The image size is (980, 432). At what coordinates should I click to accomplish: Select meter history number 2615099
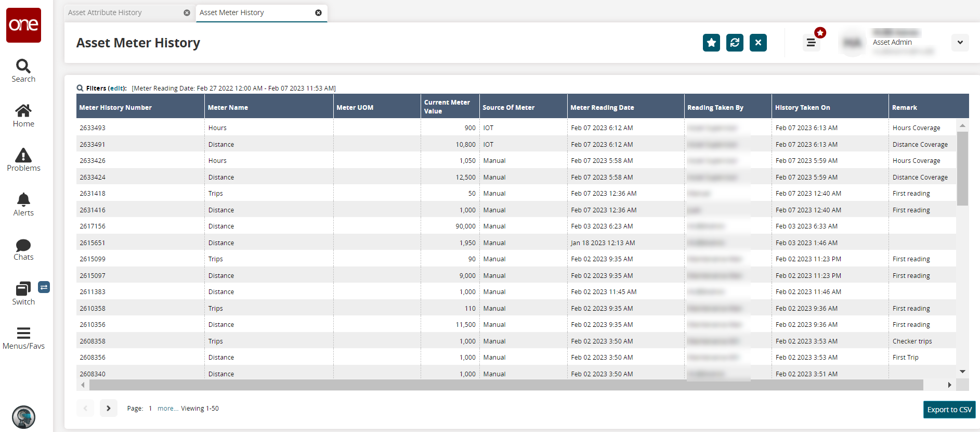click(93, 259)
